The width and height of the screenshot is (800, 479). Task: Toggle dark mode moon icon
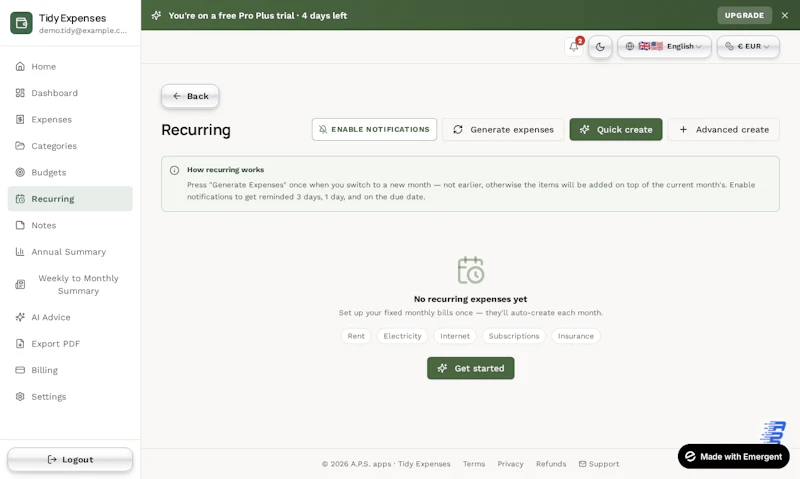pos(600,47)
